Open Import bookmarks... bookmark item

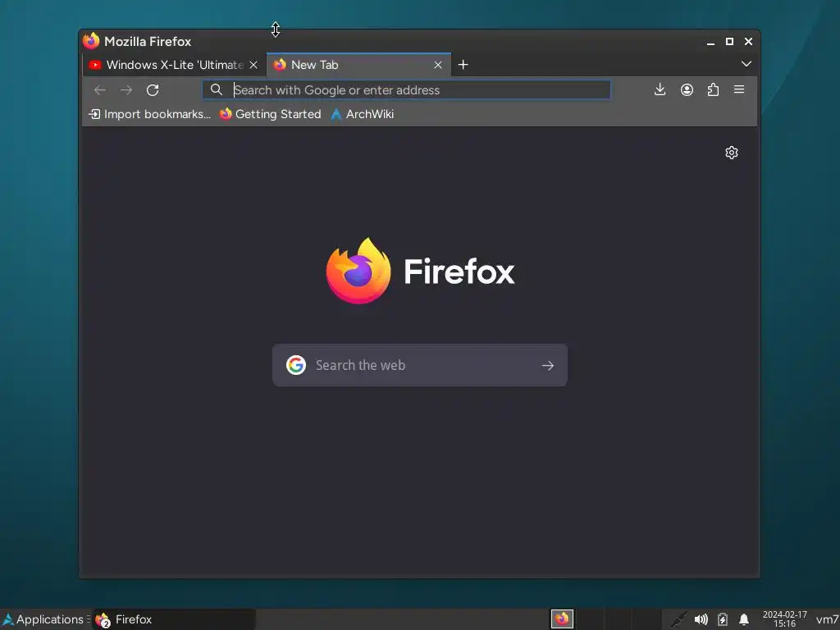tap(149, 114)
